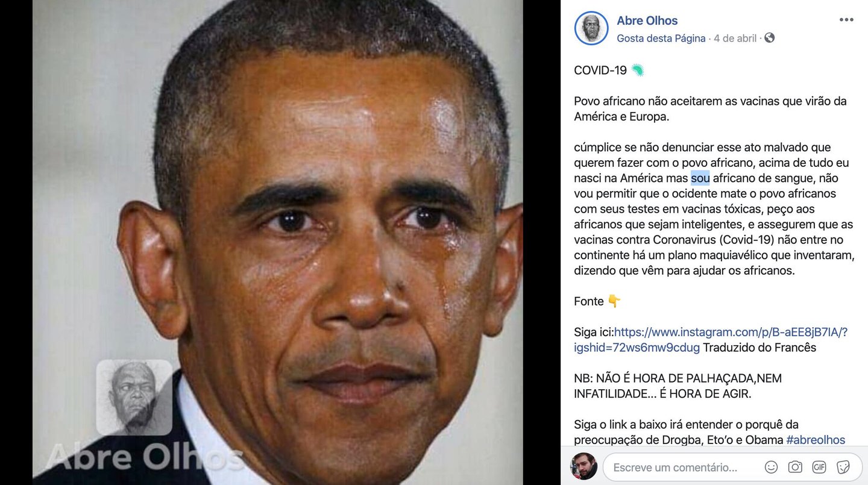Focus the Escreve um comentário field

(681, 467)
